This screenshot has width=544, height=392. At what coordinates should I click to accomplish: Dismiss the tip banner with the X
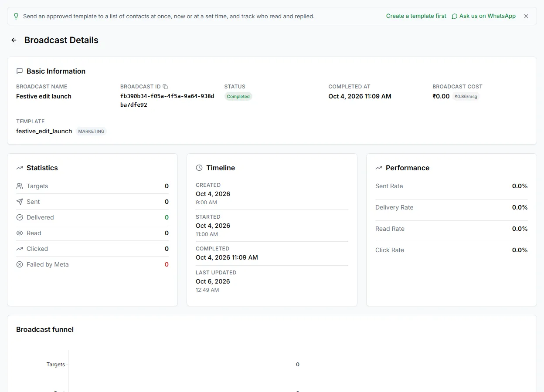tap(526, 16)
